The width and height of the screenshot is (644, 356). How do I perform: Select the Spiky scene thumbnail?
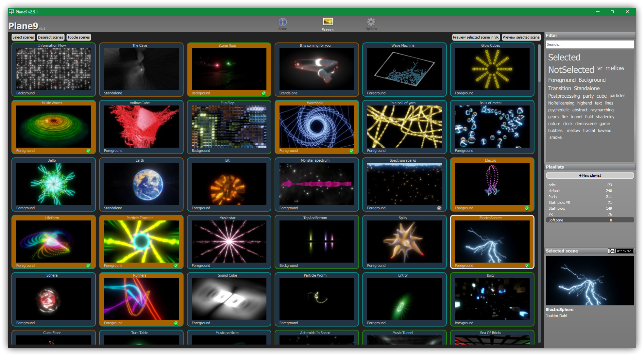404,242
